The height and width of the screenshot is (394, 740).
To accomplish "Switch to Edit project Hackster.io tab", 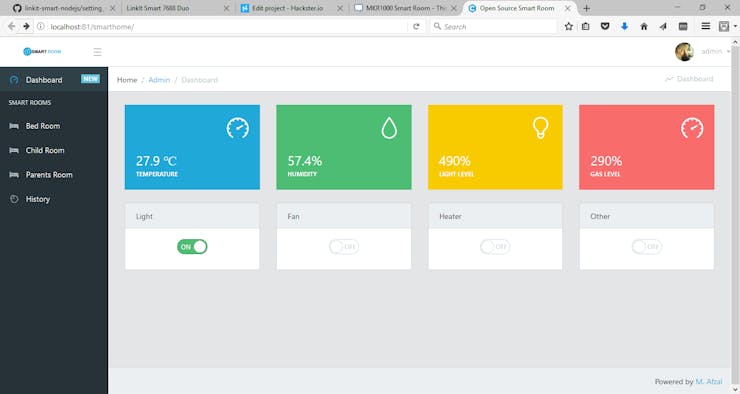I will (292, 8).
